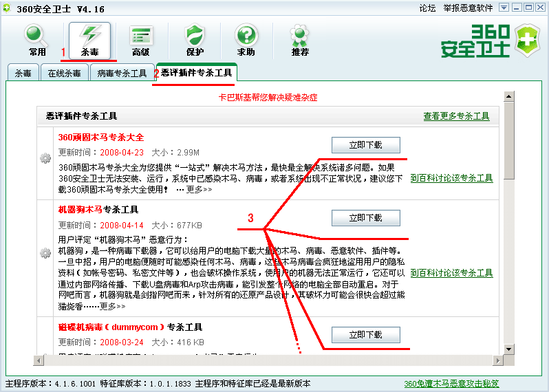The image size is (549, 392).
Task: Download the 360顽固木马专杀大全 with 立即下载
Action: pos(365,144)
